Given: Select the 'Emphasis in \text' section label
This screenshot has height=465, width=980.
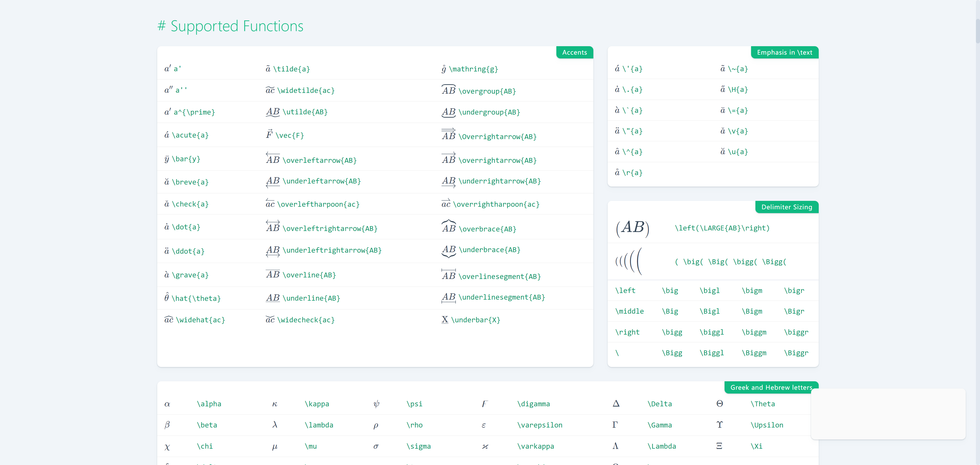Looking at the screenshot, I should (x=785, y=53).
